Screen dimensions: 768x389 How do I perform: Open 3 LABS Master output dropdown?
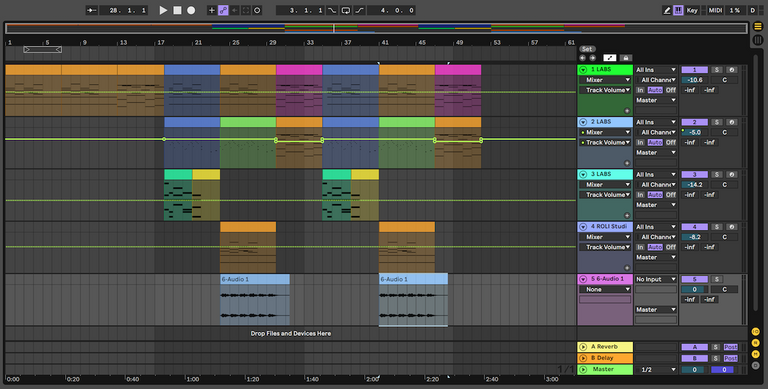pyautogui.click(x=656, y=205)
